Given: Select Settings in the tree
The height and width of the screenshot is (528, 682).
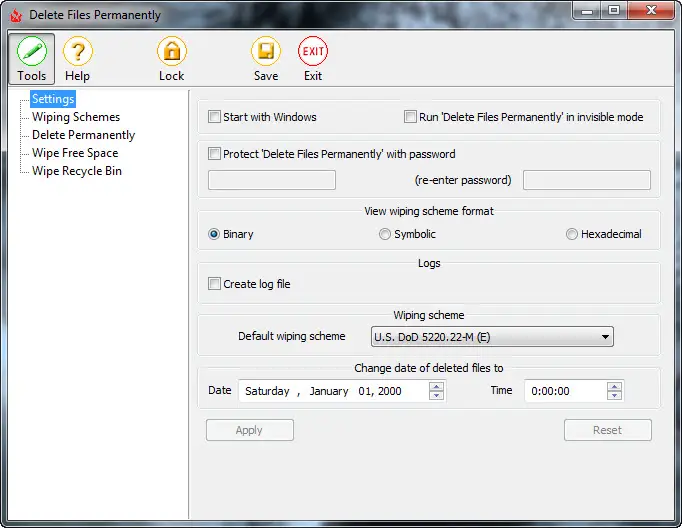Looking at the screenshot, I should click(x=53, y=99).
